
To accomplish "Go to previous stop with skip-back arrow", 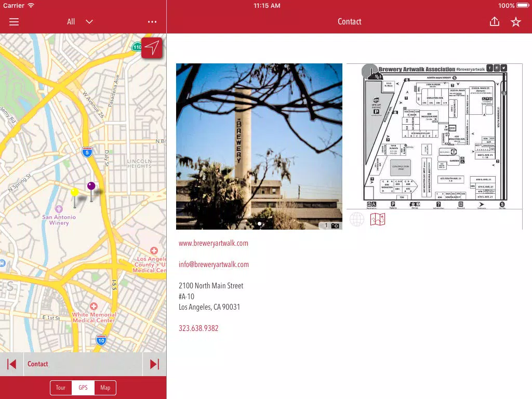I will pos(11,364).
